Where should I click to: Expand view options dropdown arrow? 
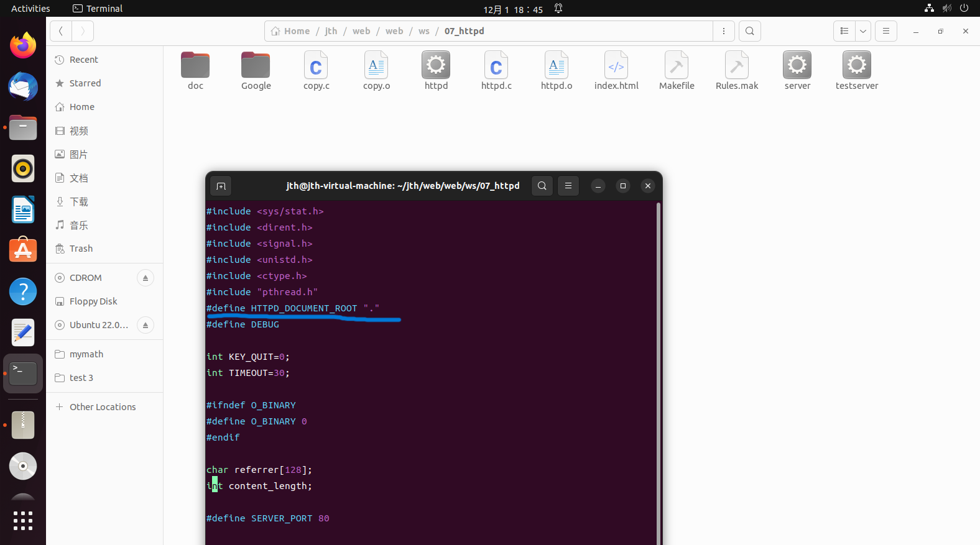[863, 31]
